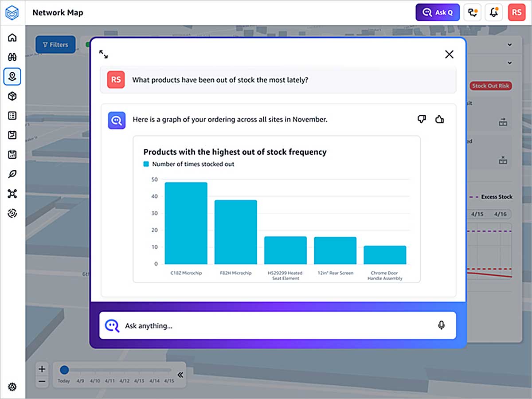Click the thumbs up feedback icon
The width and height of the screenshot is (532, 399).
[439, 119]
